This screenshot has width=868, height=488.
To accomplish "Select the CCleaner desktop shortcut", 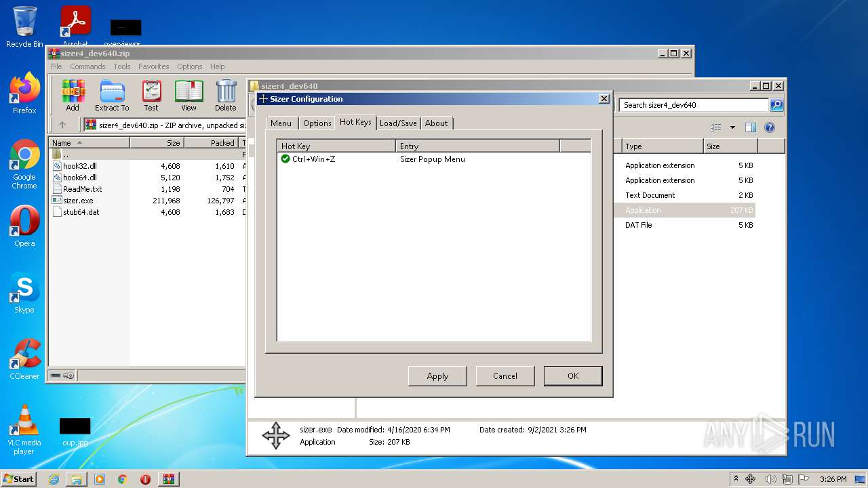I will pos(24,359).
